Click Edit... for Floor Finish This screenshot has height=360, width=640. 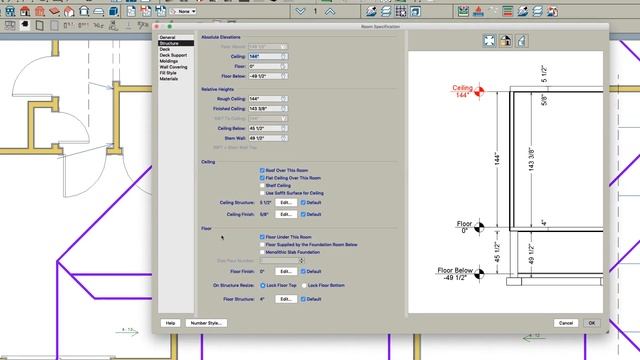point(286,271)
